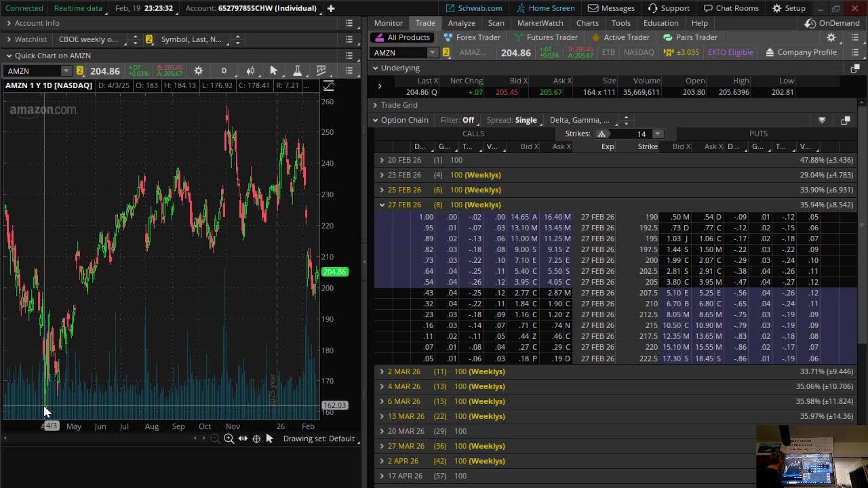
Task: Click the yellow 2 link icon in Quick Chart
Action: (80, 70)
